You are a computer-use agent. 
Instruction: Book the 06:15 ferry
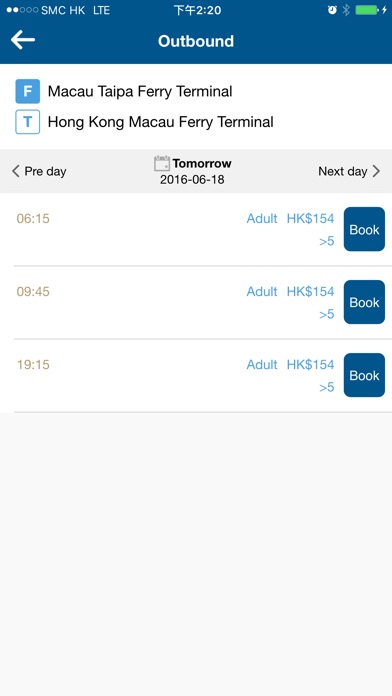[364, 229]
